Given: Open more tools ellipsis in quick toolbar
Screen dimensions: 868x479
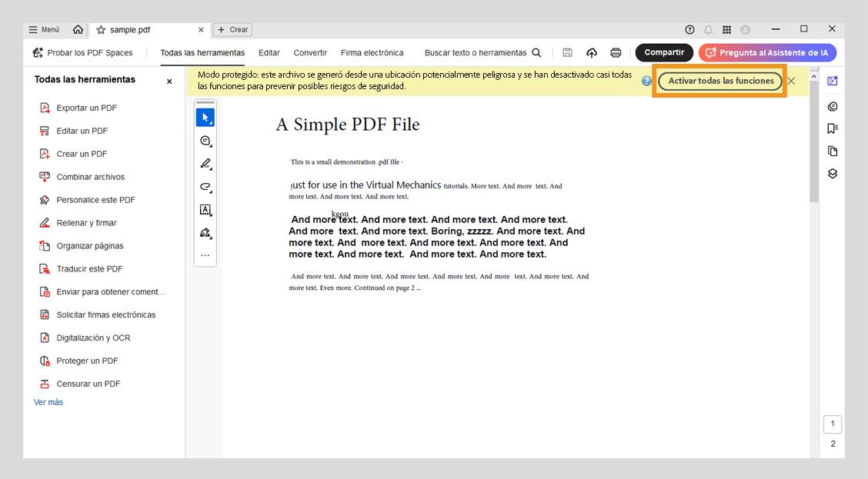Looking at the screenshot, I should (205, 255).
